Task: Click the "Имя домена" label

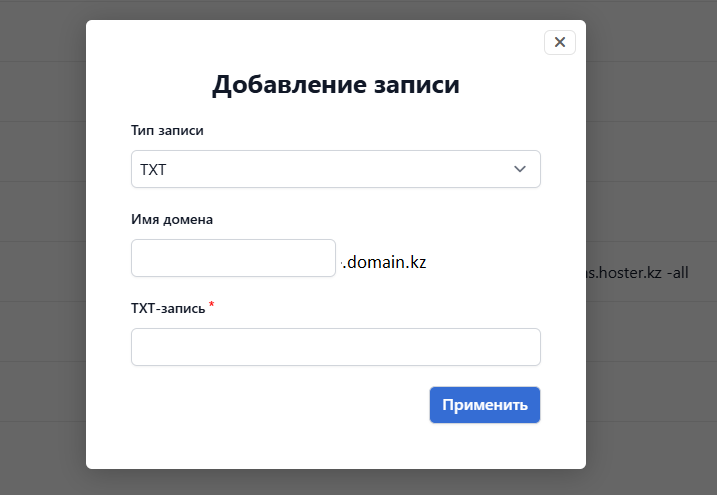Action: [172, 219]
